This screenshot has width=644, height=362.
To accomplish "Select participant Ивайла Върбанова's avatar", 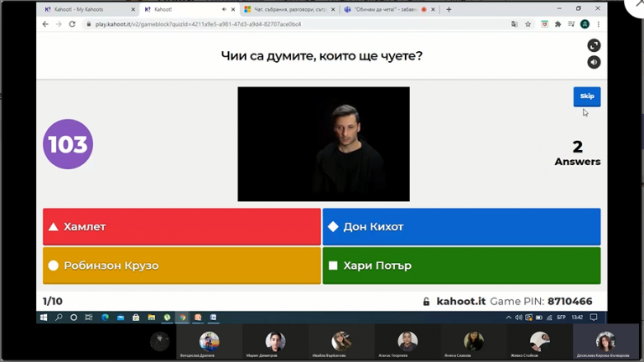I will click(341, 341).
